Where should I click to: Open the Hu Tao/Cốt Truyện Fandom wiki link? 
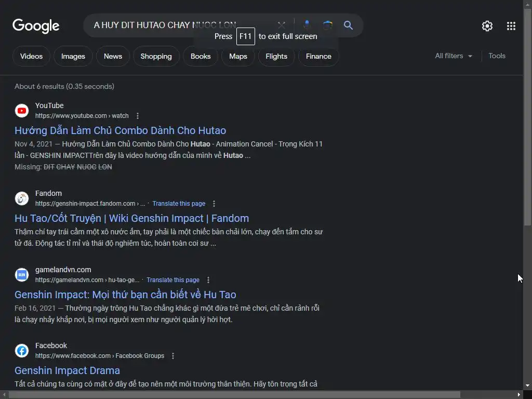pos(131,218)
